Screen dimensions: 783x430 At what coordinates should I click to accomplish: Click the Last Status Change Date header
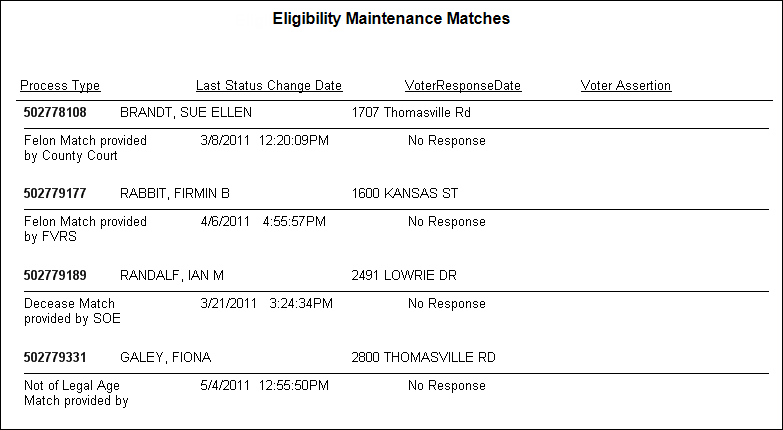click(x=269, y=86)
